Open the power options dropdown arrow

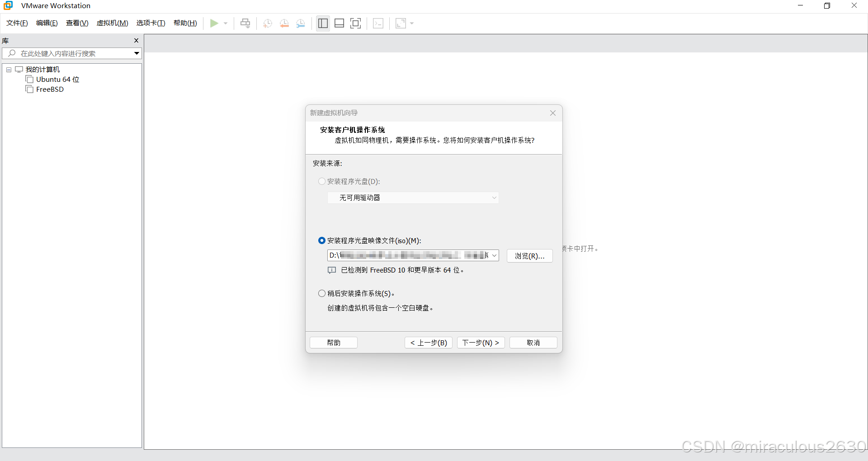[x=226, y=23]
